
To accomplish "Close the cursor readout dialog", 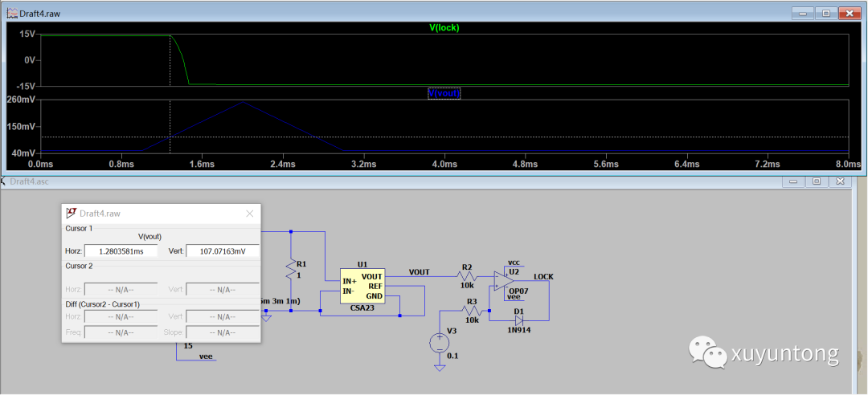I will pos(249,214).
